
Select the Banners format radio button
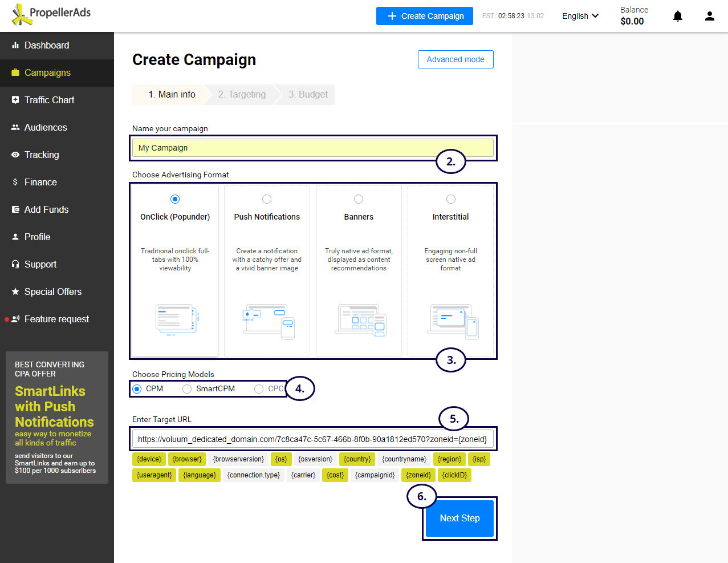[359, 199]
